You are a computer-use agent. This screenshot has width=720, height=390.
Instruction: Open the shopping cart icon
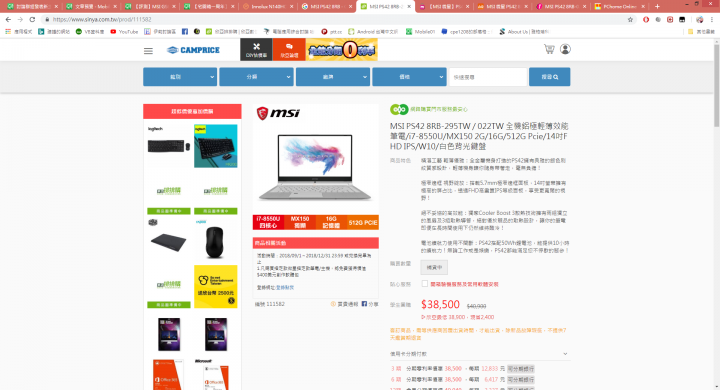pos(549,49)
